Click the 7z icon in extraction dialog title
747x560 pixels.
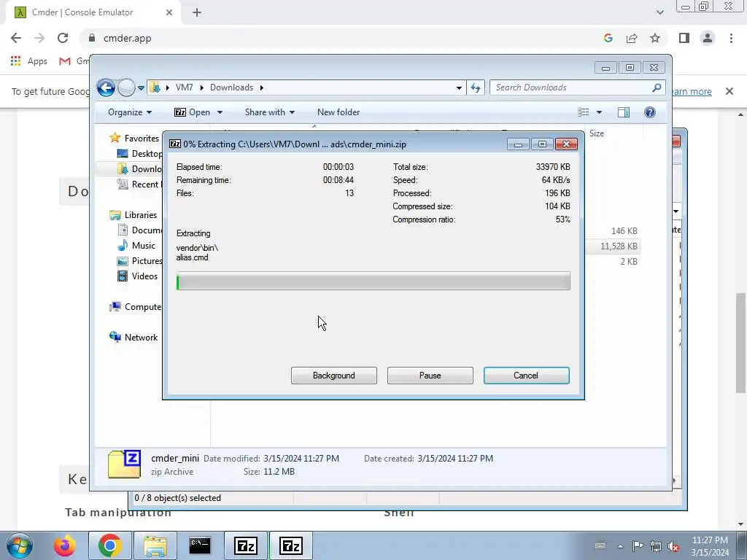tap(175, 144)
